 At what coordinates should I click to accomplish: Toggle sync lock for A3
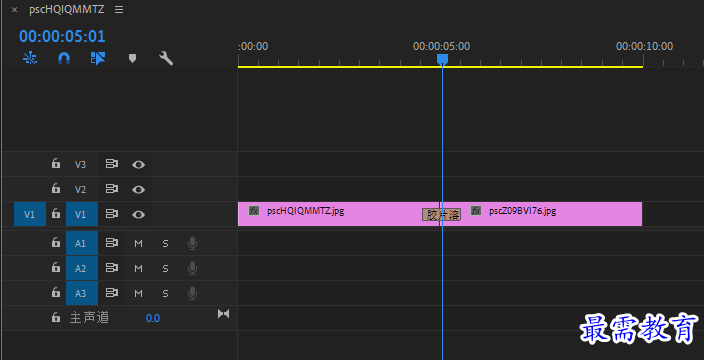111,293
